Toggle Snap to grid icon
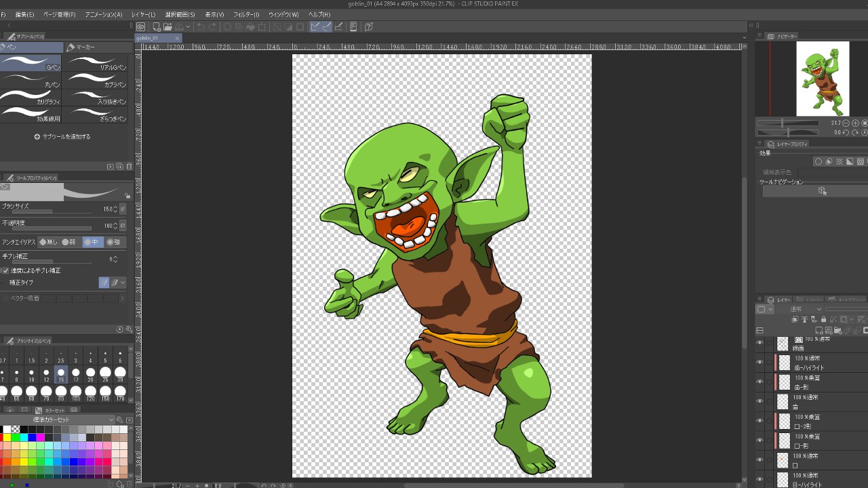868x488 pixels. [x=338, y=26]
